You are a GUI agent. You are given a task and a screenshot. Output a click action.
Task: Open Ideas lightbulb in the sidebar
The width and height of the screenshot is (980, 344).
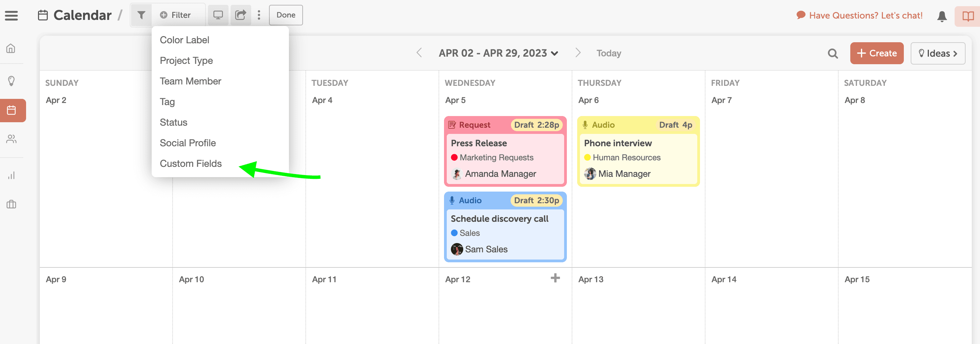tap(11, 81)
